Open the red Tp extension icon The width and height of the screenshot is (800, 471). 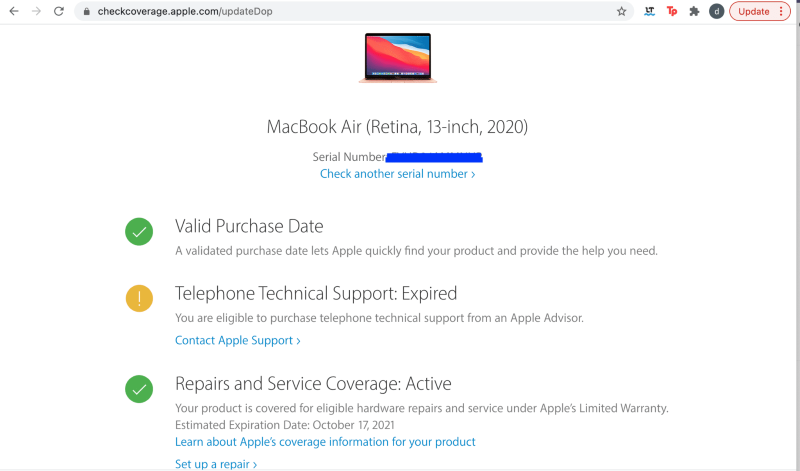click(x=672, y=12)
